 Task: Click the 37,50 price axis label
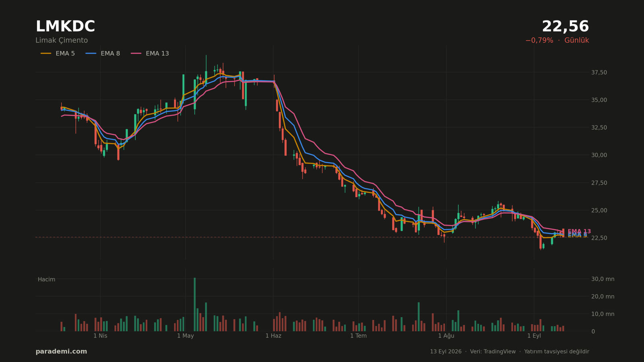click(x=599, y=72)
